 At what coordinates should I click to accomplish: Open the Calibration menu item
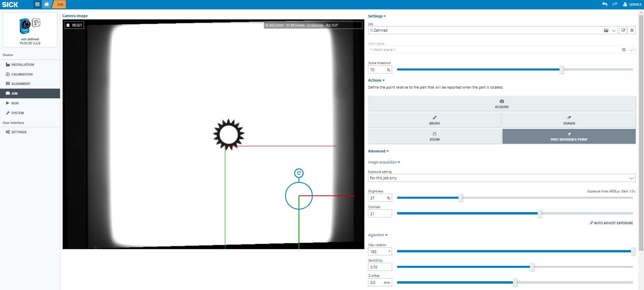[22, 74]
